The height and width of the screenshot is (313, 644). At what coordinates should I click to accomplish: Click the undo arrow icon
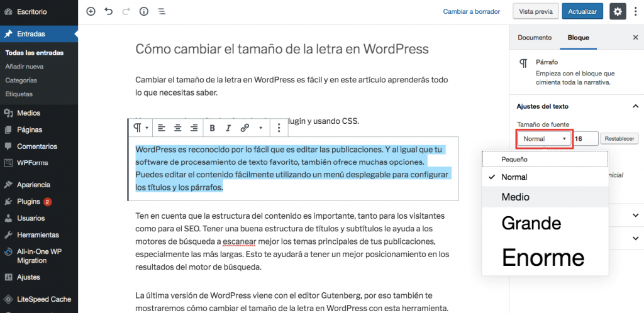pos(109,11)
